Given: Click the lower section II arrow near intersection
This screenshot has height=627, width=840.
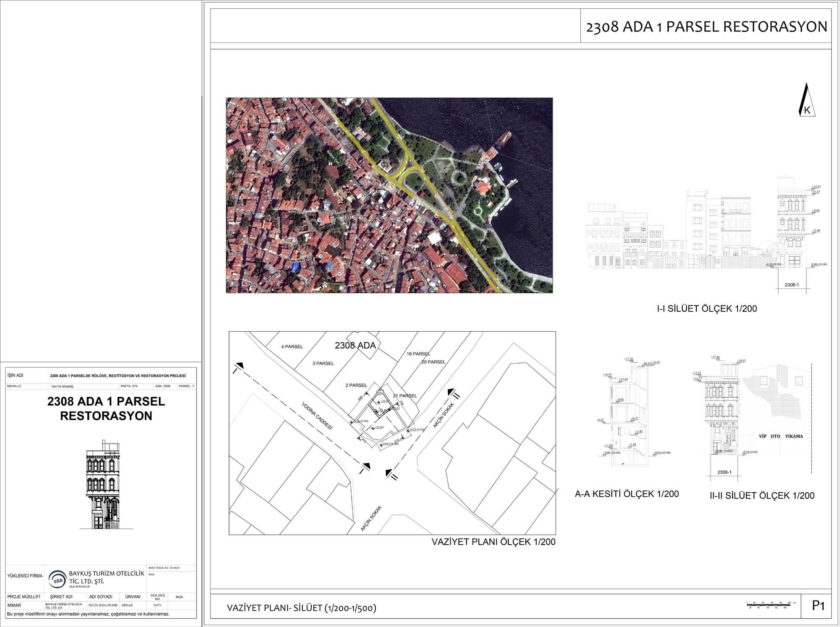Looking at the screenshot, I should tap(391, 472).
